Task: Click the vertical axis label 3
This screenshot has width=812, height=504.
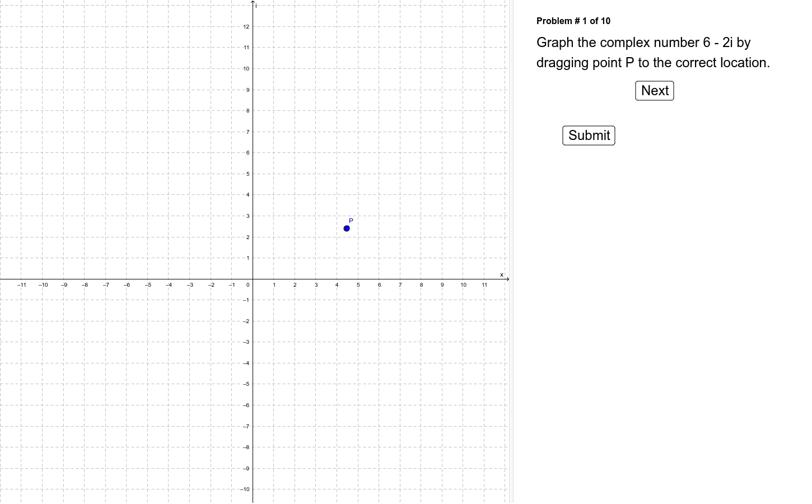Action: pos(248,216)
